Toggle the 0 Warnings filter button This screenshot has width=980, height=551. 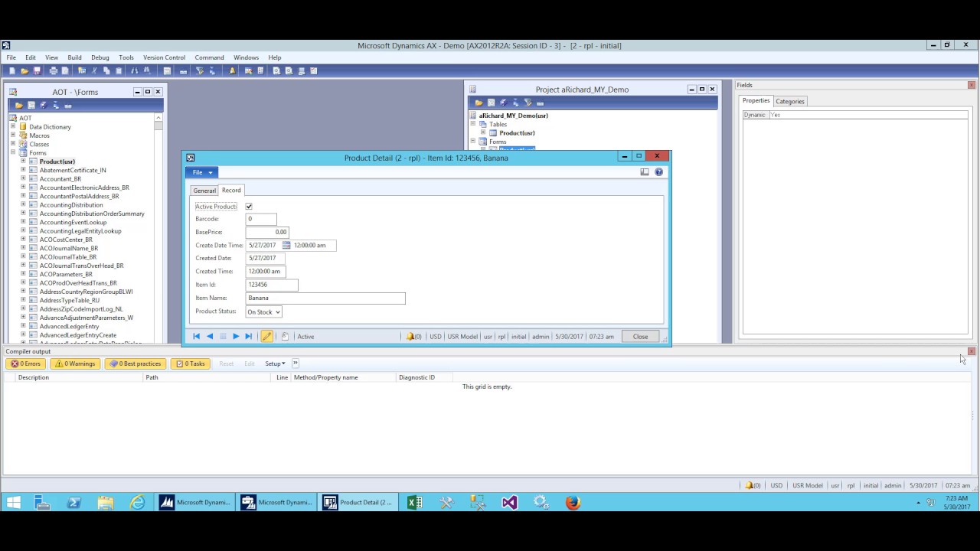[x=76, y=364]
